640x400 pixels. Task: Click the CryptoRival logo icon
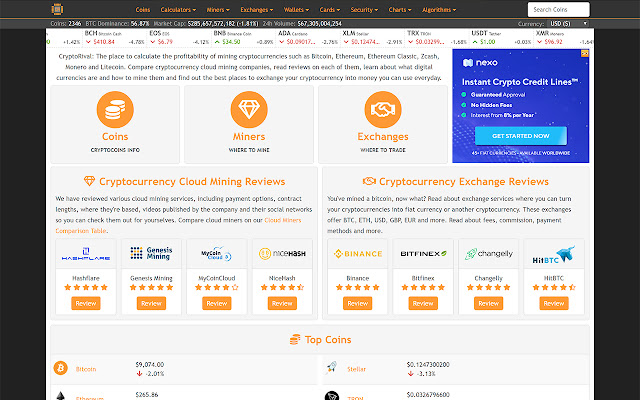coord(57,9)
